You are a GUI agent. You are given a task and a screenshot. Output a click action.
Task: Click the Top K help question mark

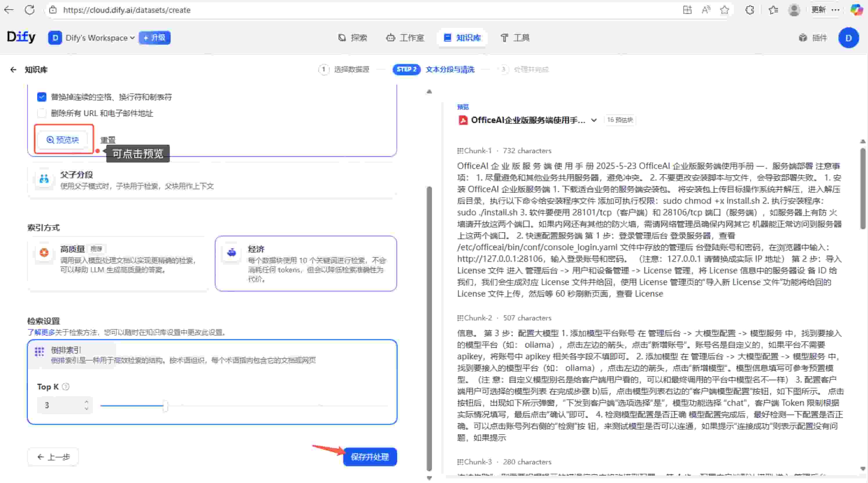66,387
